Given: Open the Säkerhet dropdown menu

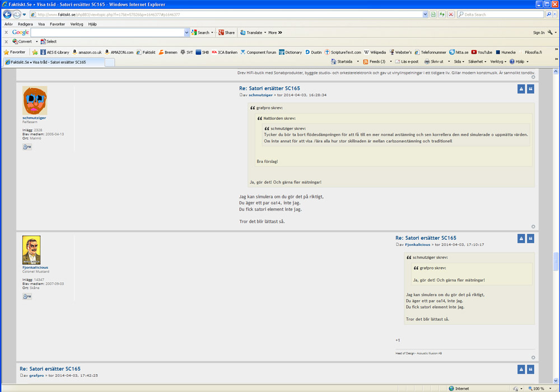Looking at the screenshot, I should (478, 62).
